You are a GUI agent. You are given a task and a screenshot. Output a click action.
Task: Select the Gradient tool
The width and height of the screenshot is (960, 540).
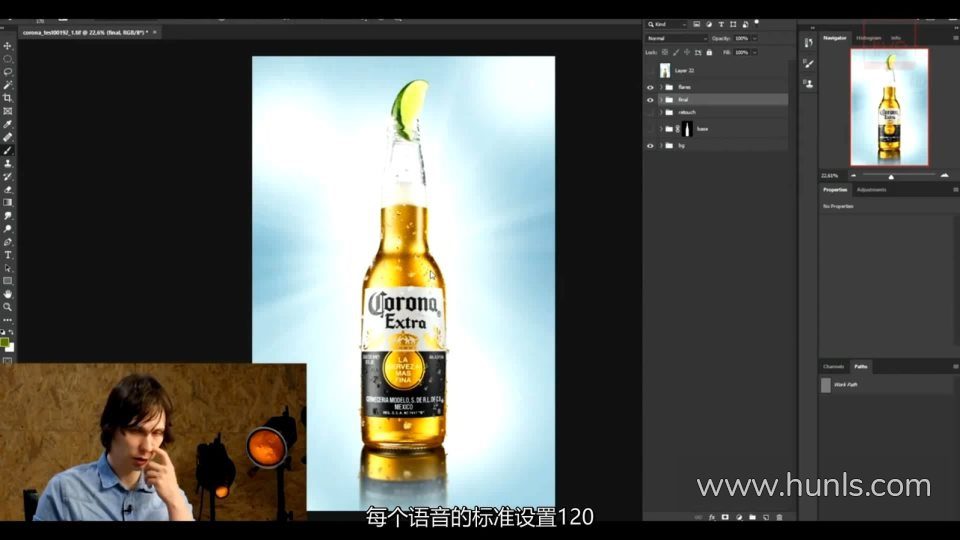click(7, 203)
